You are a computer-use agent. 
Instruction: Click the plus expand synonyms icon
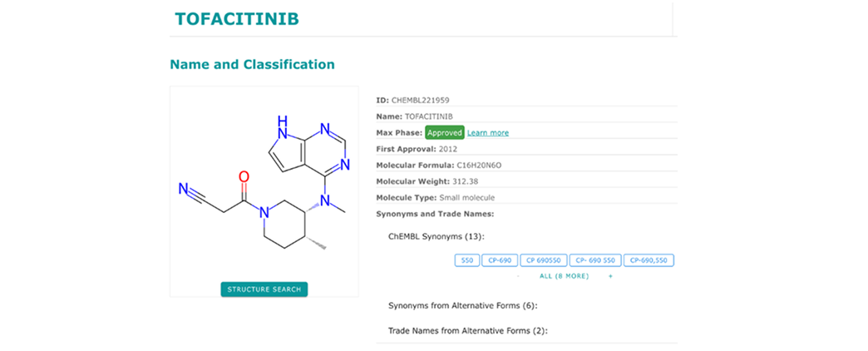[610, 276]
